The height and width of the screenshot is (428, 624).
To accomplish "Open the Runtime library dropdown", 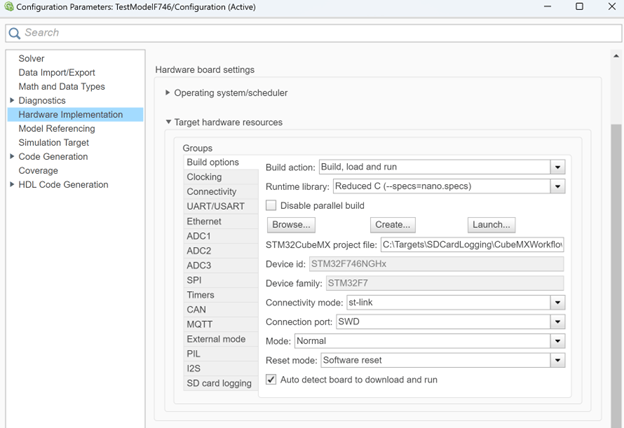I will (x=558, y=186).
